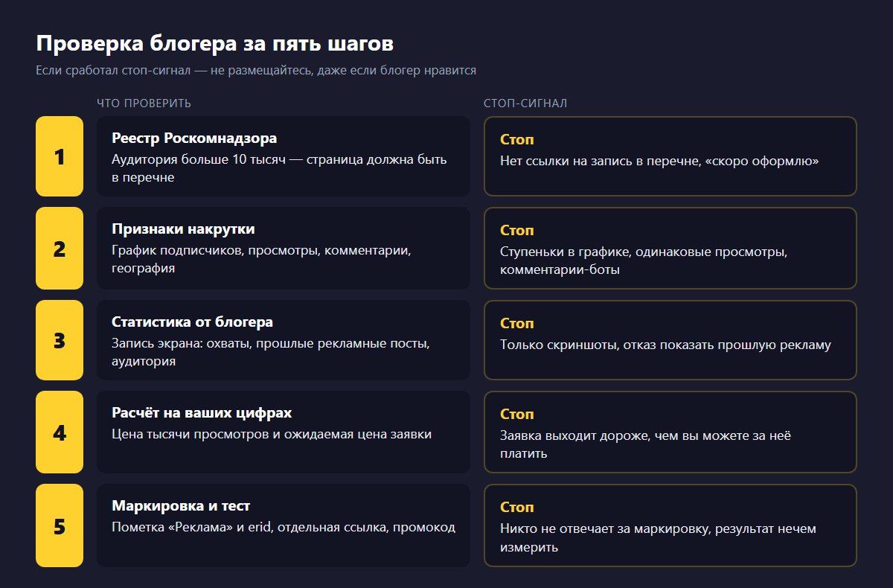
Task: Click the column header "ЧТО ПРОВЕРИТЬ"
Action: 144,103
